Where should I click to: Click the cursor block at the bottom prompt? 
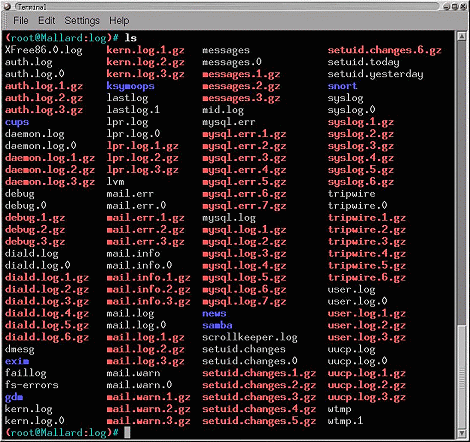pos(127,432)
